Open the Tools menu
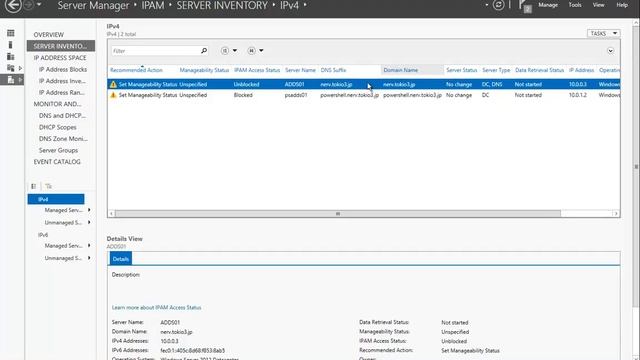 click(x=575, y=5)
